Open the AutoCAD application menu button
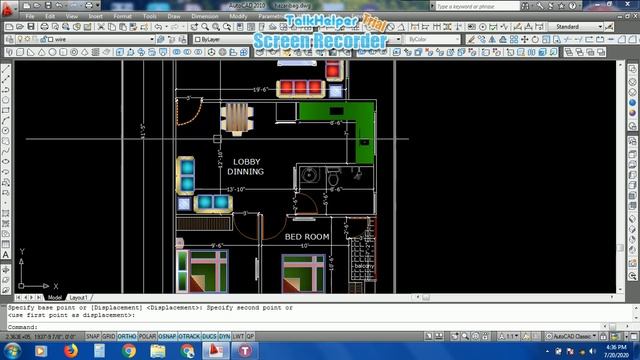This screenshot has width=640, height=360. 7,9
